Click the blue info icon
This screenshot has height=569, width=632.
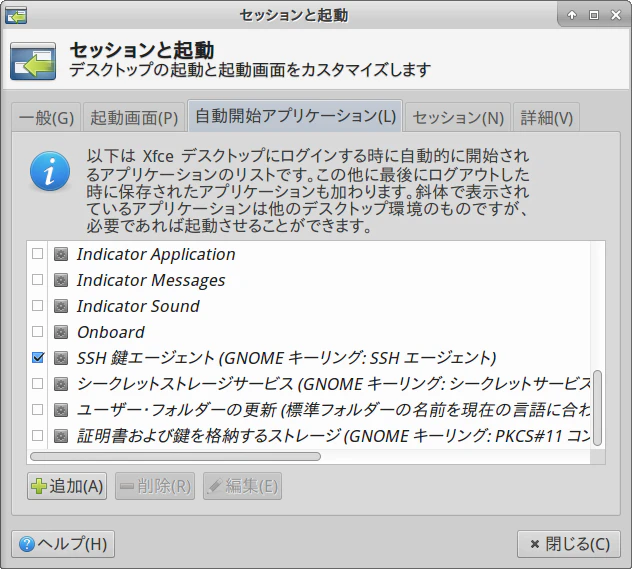(50, 171)
